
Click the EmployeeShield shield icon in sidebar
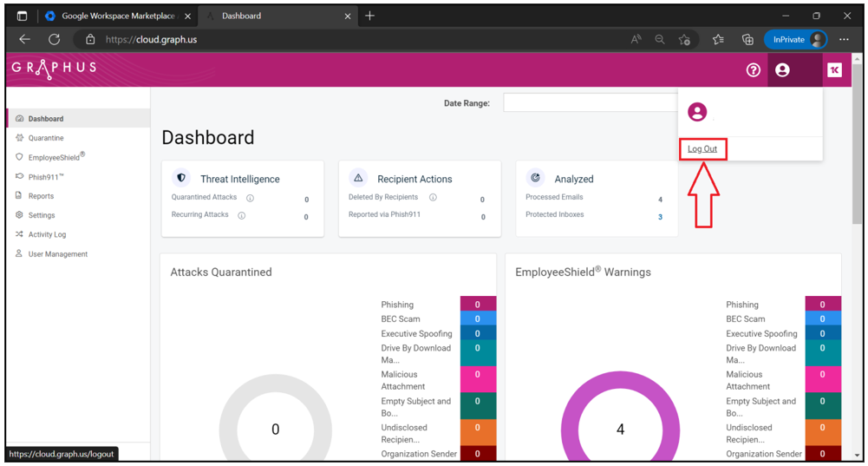coord(19,157)
